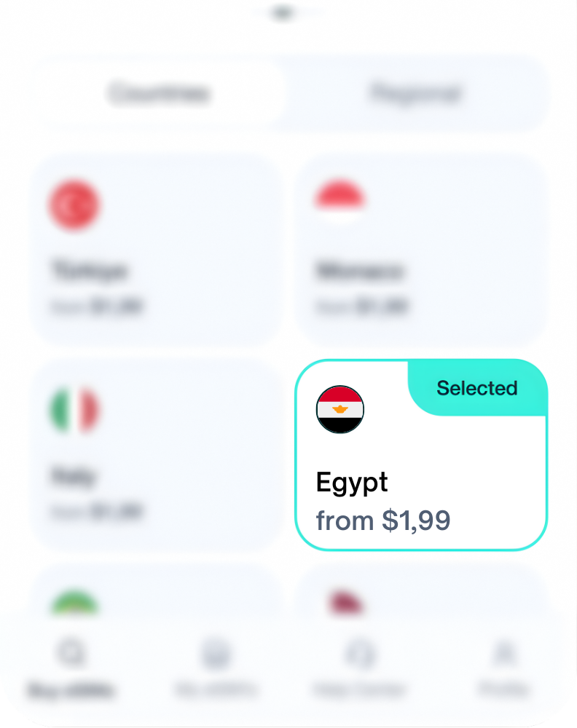Switch to the Regional tab
The height and width of the screenshot is (728, 577).
coord(416,94)
